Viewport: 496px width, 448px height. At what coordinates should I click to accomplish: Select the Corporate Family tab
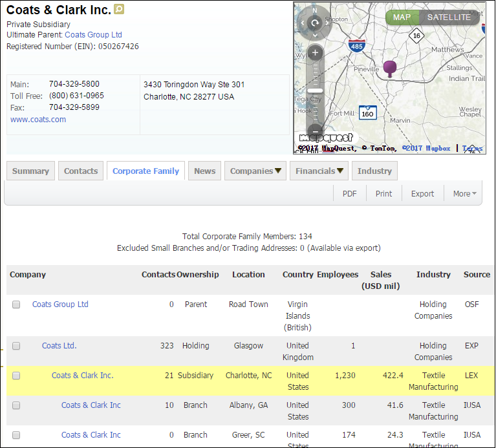(146, 171)
